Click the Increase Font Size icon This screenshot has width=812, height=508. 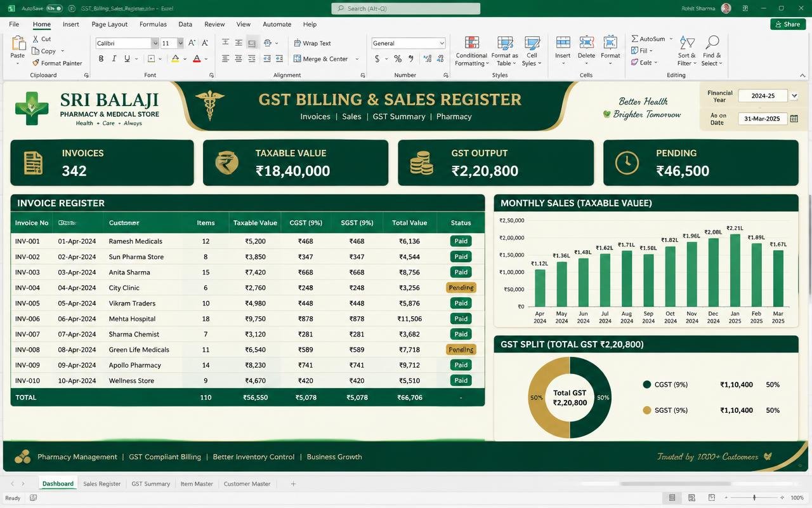click(x=192, y=43)
